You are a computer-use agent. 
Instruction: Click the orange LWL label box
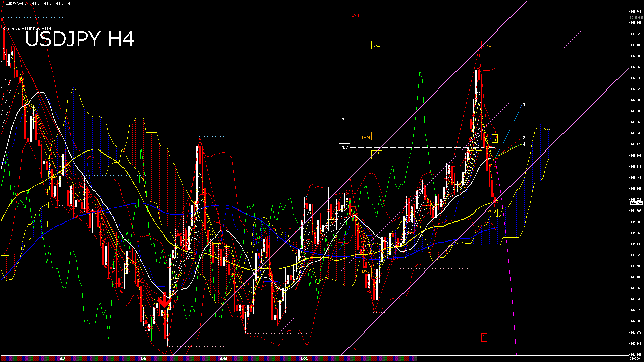click(366, 271)
